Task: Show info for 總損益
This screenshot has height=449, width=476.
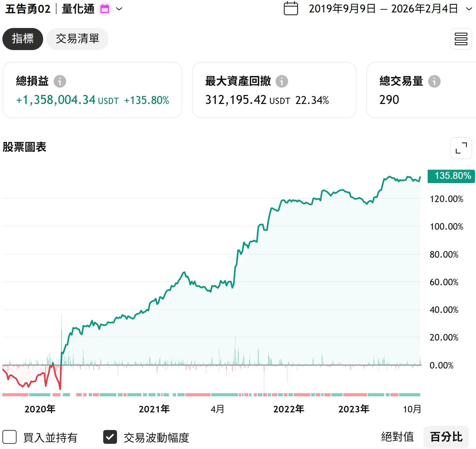Action: pos(60,81)
